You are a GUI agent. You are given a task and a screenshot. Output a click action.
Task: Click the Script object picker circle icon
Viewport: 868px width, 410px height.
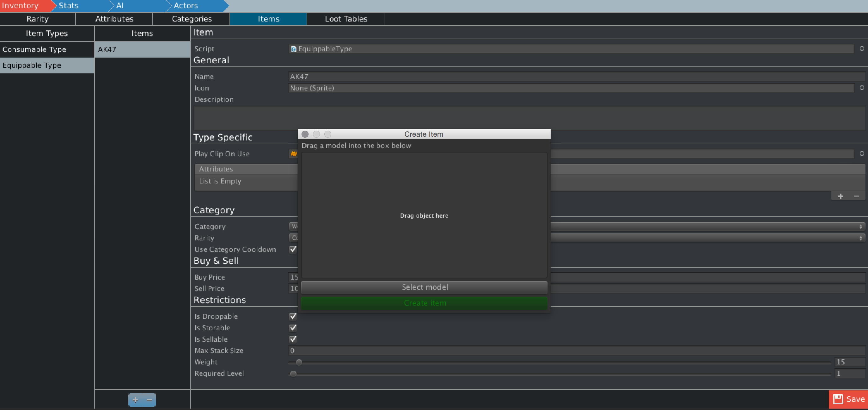point(862,48)
